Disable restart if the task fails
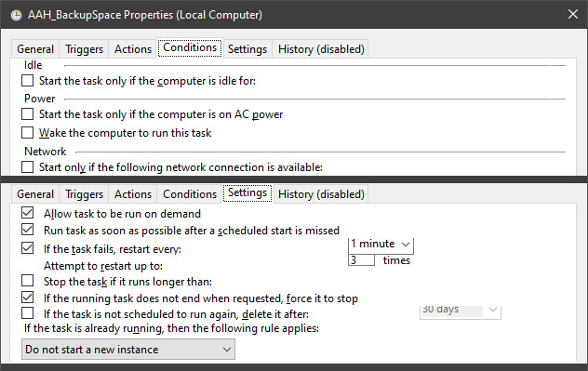The width and height of the screenshot is (588, 371). (27, 248)
